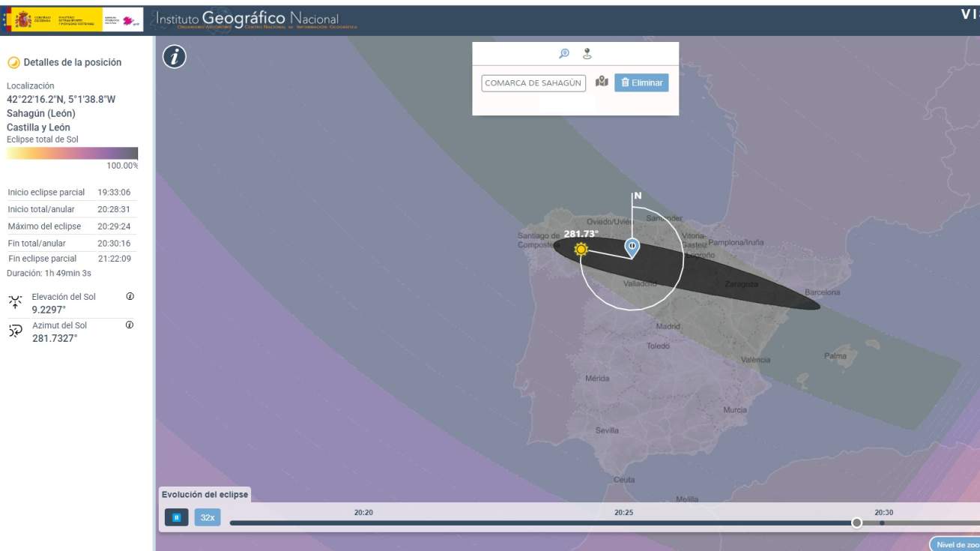980x551 pixels.
Task: Change the 32x playback speed
Action: tap(208, 517)
